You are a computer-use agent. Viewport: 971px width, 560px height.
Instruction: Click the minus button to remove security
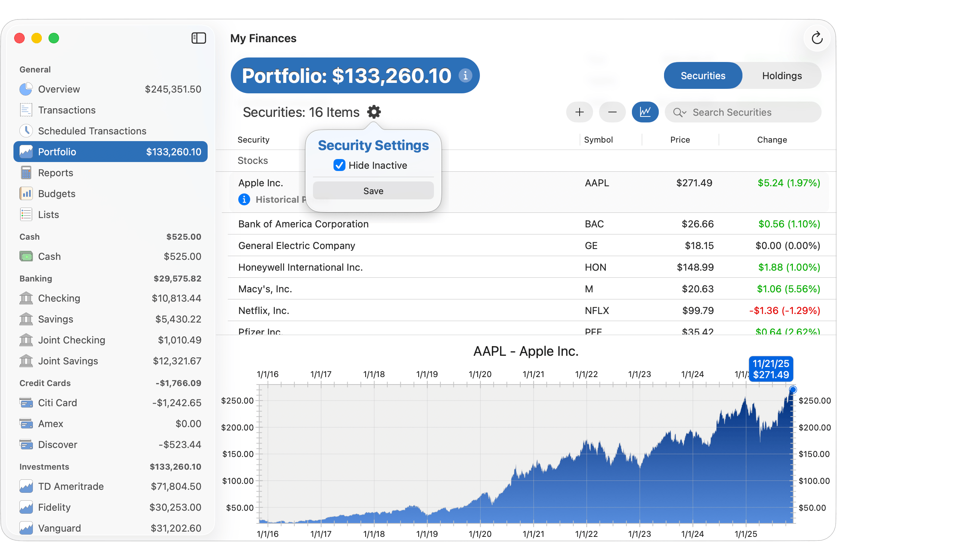pyautogui.click(x=612, y=112)
